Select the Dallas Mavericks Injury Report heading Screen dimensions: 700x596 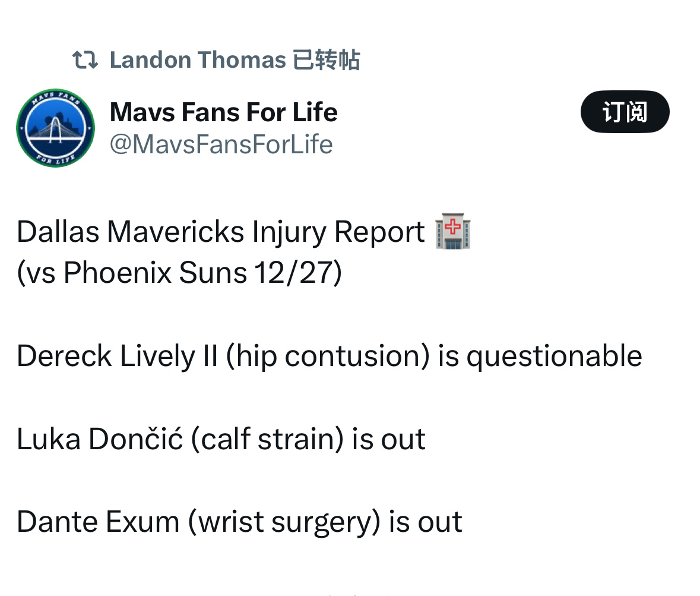pos(220,232)
